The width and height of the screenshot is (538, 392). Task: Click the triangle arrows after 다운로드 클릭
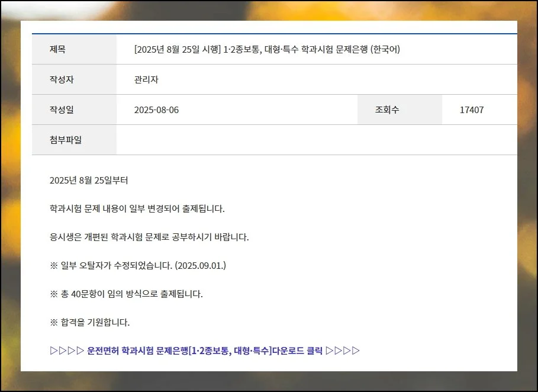point(343,351)
